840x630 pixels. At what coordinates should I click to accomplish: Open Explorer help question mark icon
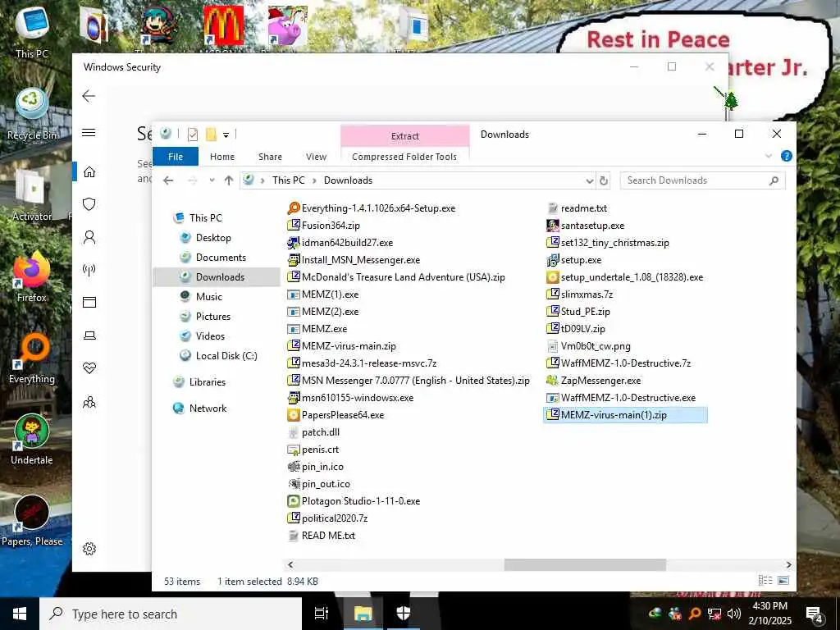click(787, 156)
